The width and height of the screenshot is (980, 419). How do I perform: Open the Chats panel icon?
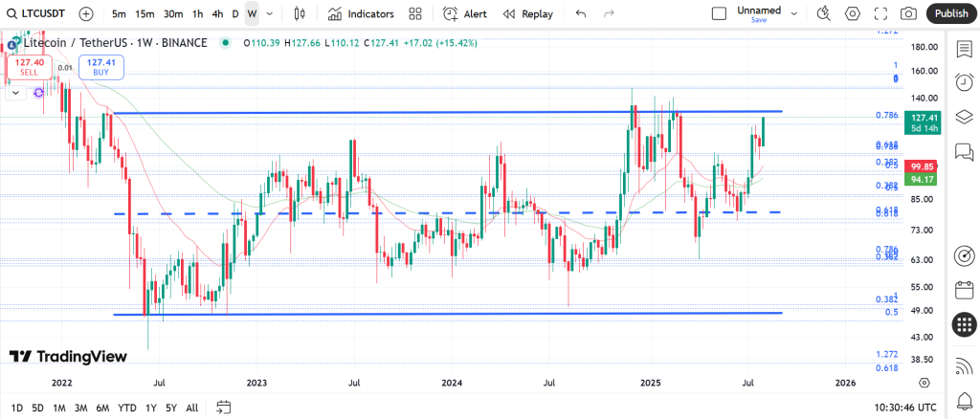[964, 151]
